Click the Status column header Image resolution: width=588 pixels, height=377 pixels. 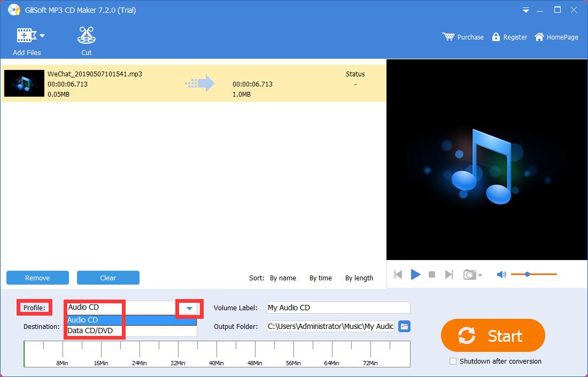(x=355, y=74)
